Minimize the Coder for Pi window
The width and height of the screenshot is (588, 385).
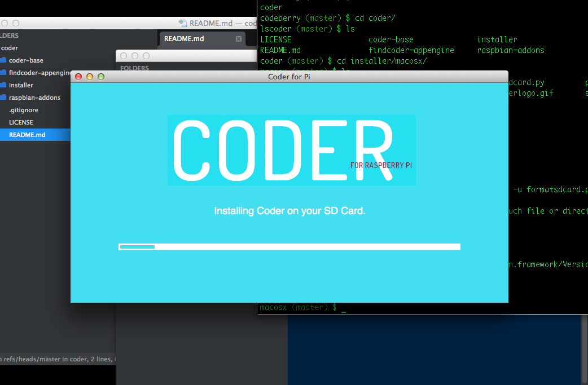click(x=90, y=77)
